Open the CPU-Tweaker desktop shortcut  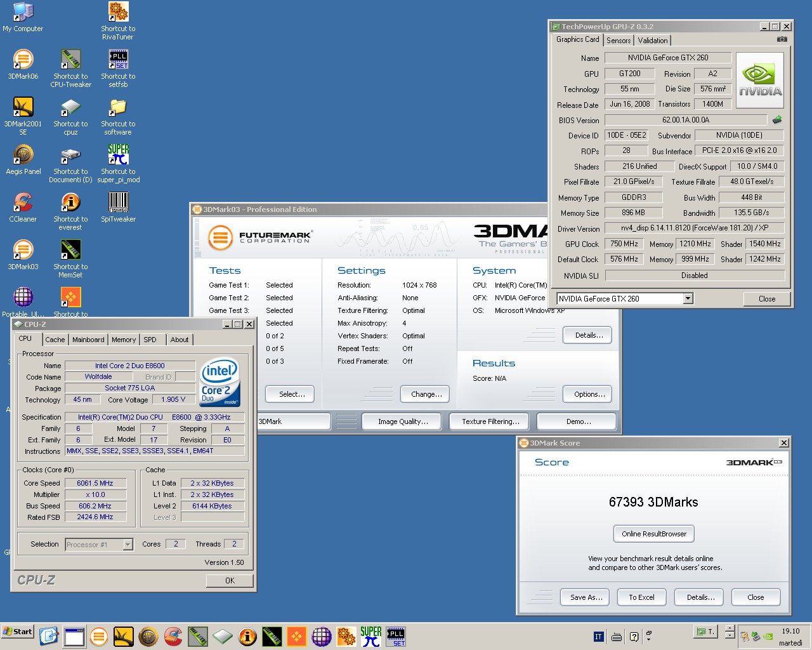click(x=70, y=69)
